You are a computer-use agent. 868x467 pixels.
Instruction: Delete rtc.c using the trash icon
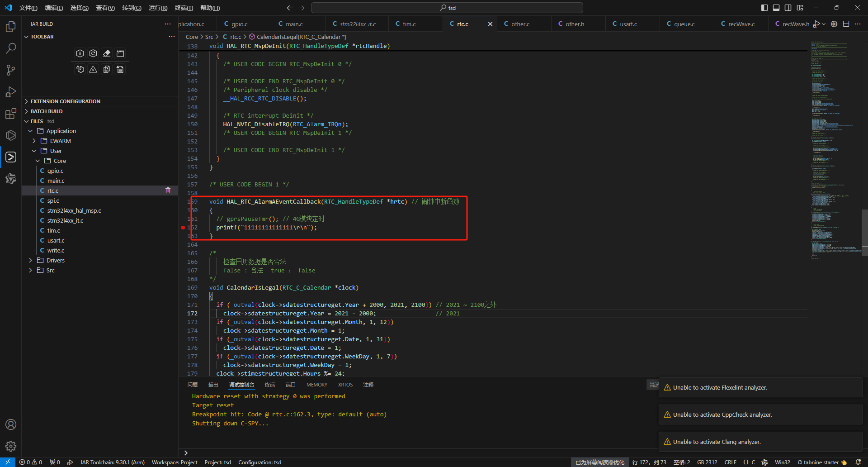(x=168, y=191)
